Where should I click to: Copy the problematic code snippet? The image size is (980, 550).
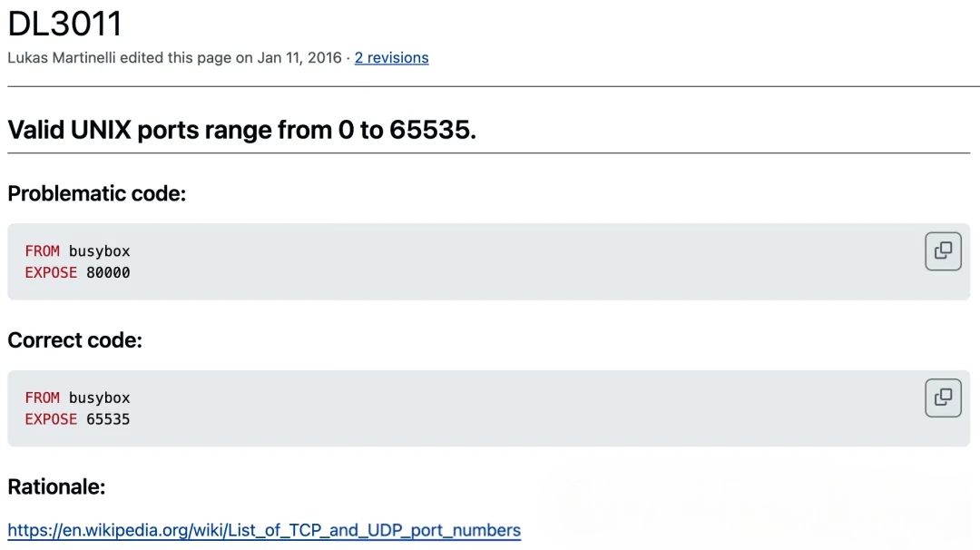tap(943, 251)
